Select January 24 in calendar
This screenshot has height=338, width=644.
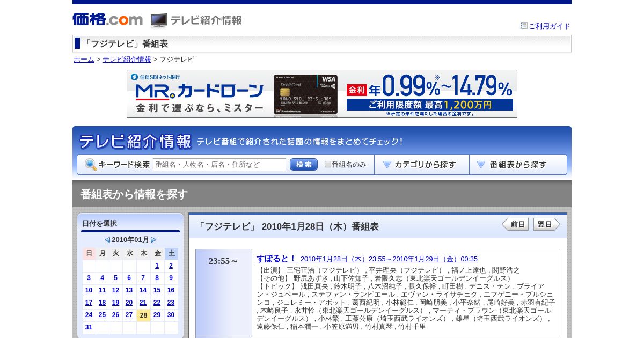tap(89, 315)
